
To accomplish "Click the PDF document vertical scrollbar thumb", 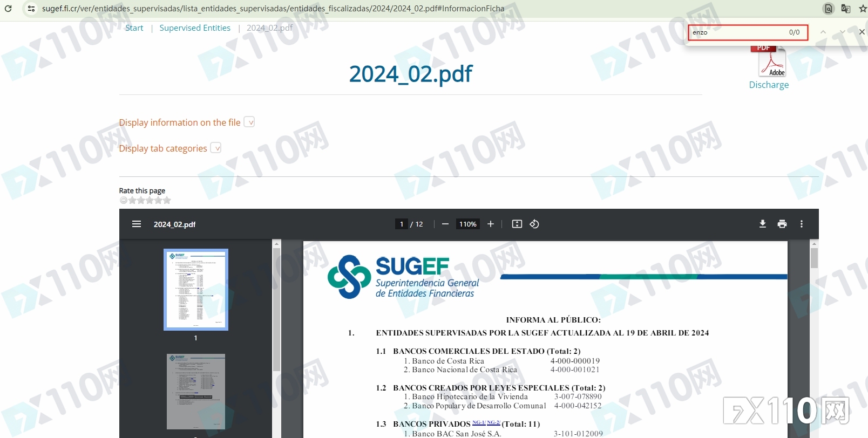I will (x=814, y=258).
